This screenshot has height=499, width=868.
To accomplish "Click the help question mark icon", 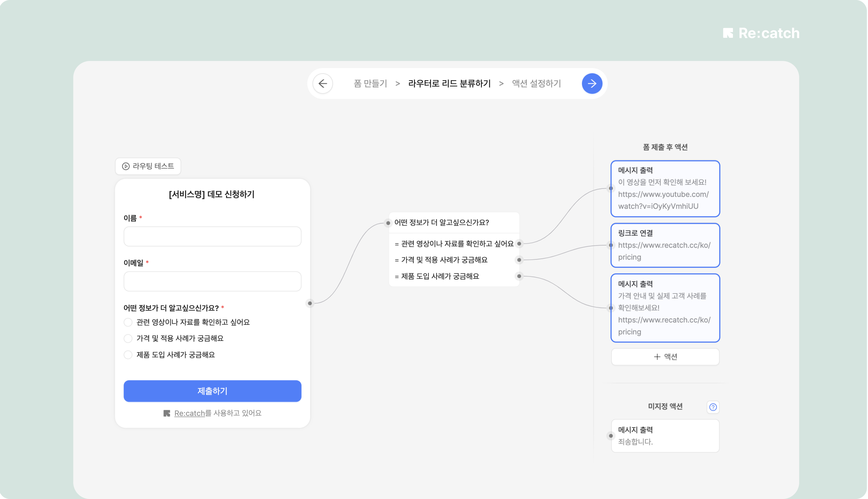I will [x=713, y=407].
